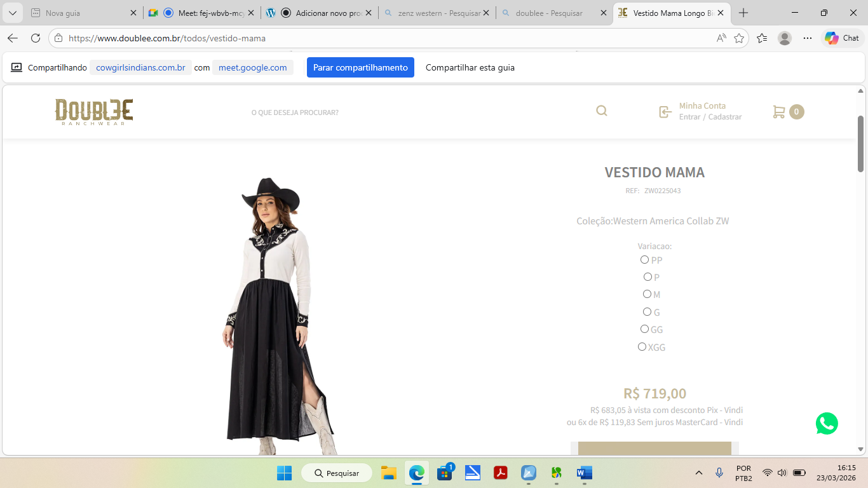Click the browser favorites star icon
The height and width of the screenshot is (488, 868).
pyautogui.click(x=739, y=38)
